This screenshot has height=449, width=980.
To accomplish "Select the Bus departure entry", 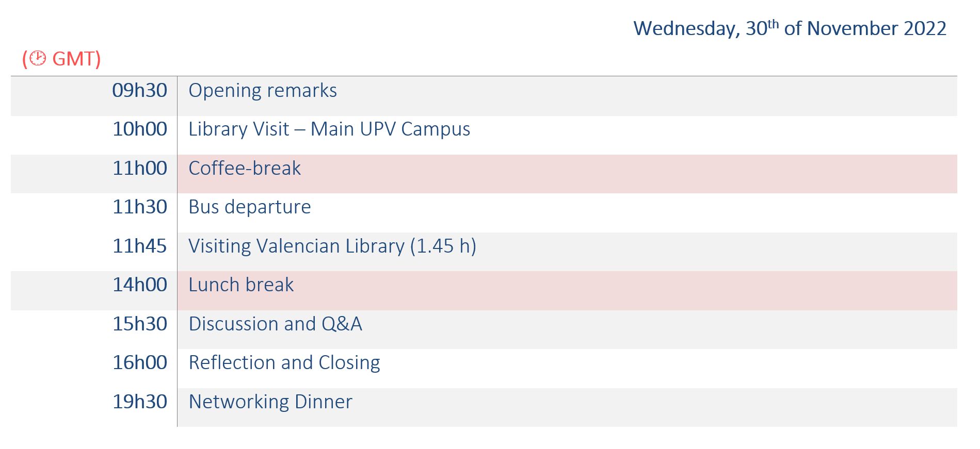I will [x=250, y=207].
